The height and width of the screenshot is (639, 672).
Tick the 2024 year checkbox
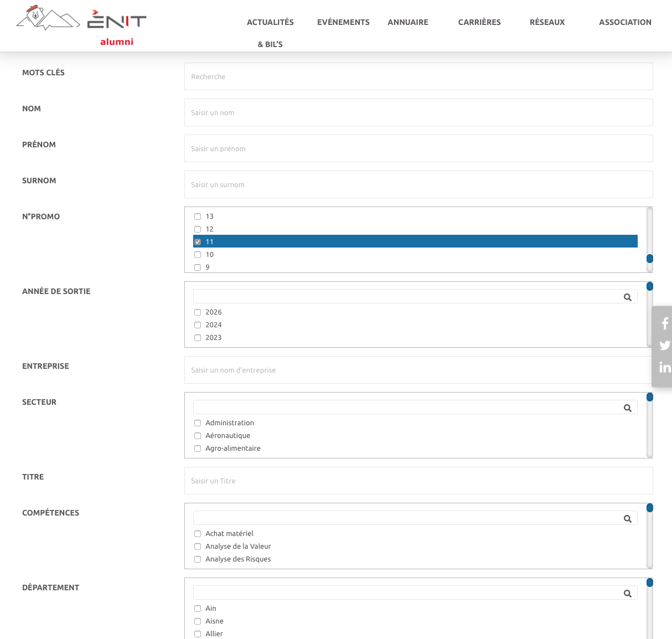[198, 325]
